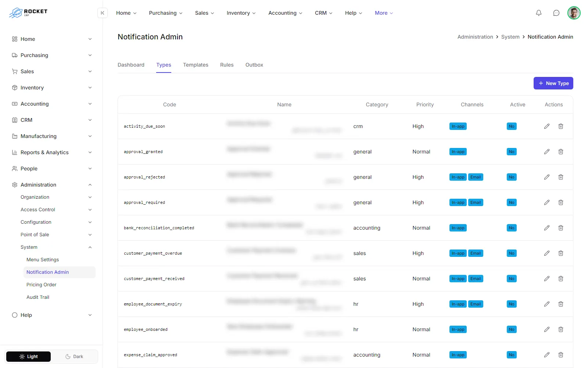Delete the bank_reconciliation_completed row

click(x=561, y=228)
